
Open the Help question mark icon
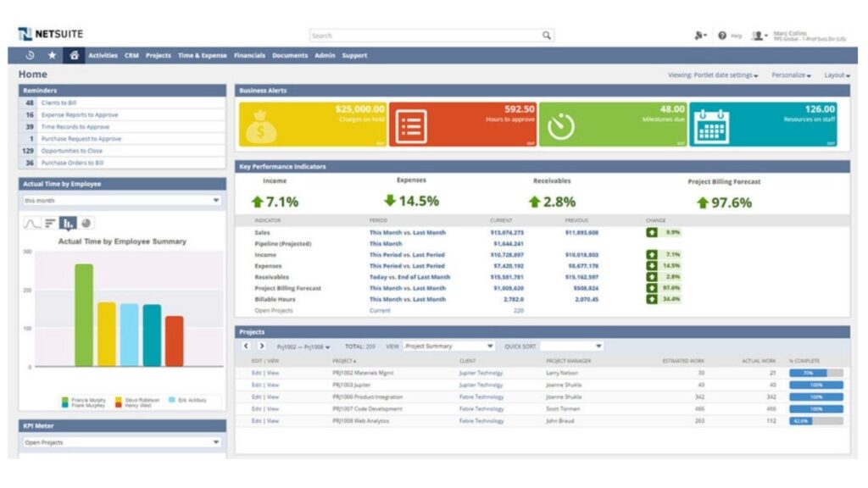click(x=722, y=36)
